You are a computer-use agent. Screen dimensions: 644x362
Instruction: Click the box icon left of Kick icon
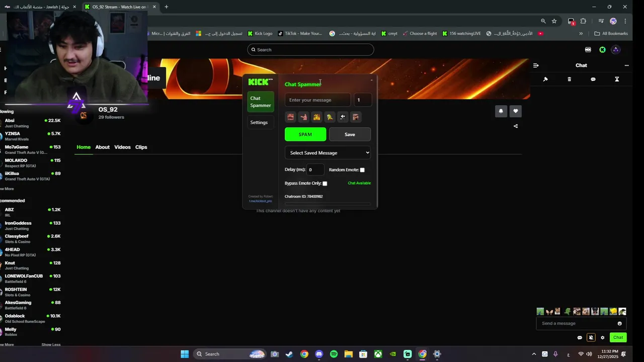click(x=588, y=50)
